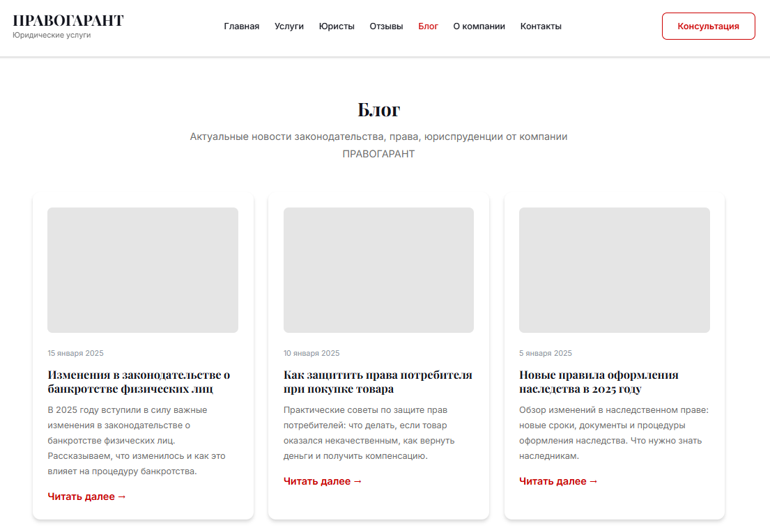Viewport: 770px width, 532px height.
Task: Click the subtitle starting Актуальные новости законодательства
Action: point(378,146)
